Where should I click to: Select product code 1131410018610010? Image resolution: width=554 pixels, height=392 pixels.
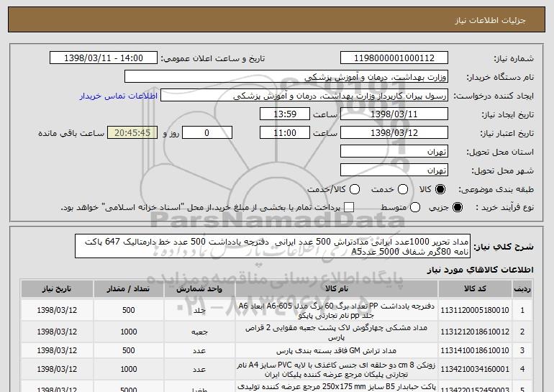click(x=475, y=351)
